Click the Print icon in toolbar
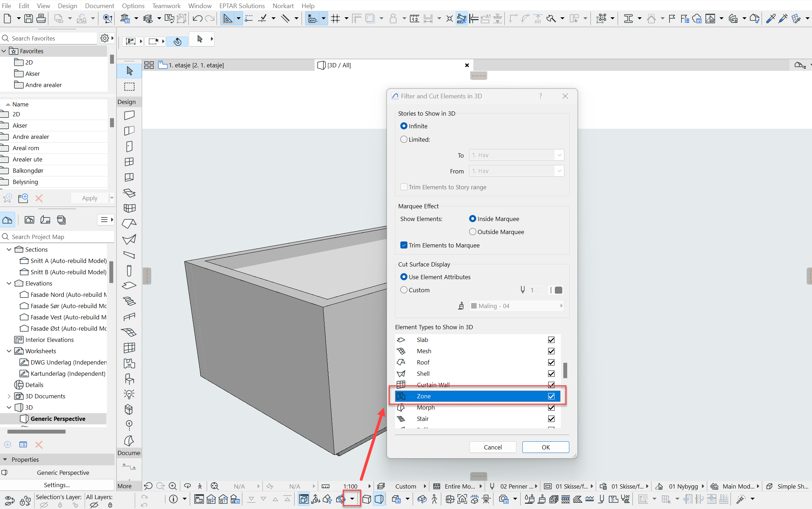This screenshot has height=509, width=812. (41, 18)
